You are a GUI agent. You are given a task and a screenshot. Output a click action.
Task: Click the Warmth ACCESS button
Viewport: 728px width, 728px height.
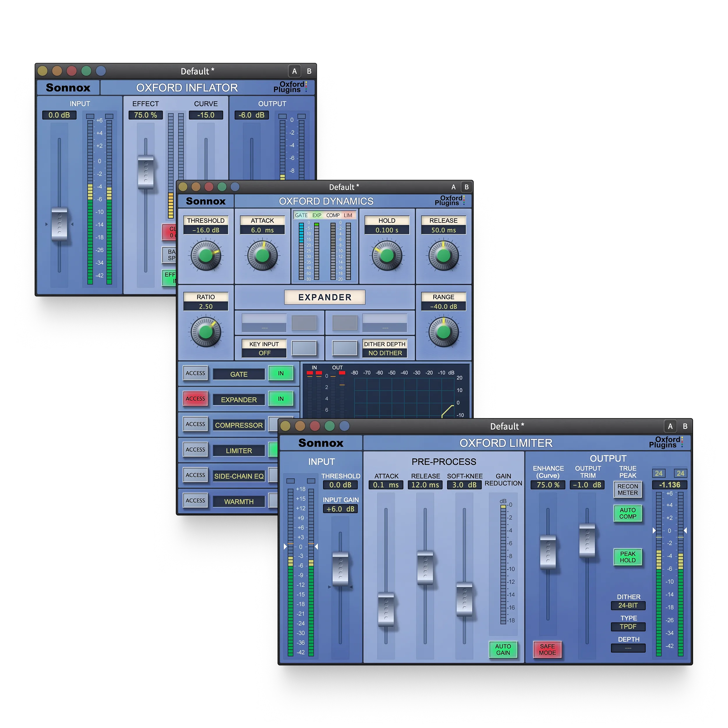click(195, 501)
